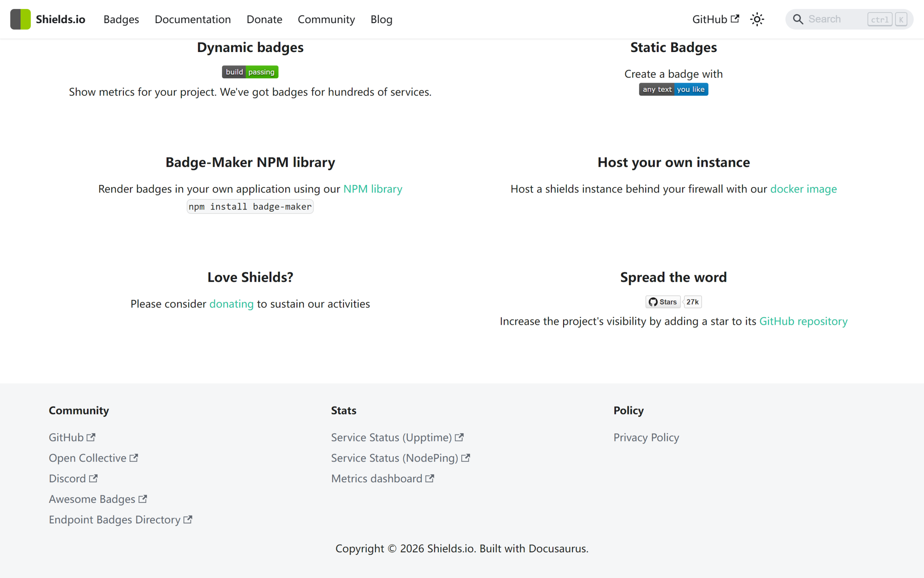Click the npm install badge-maker code
The height and width of the screenshot is (578, 924).
point(250,206)
